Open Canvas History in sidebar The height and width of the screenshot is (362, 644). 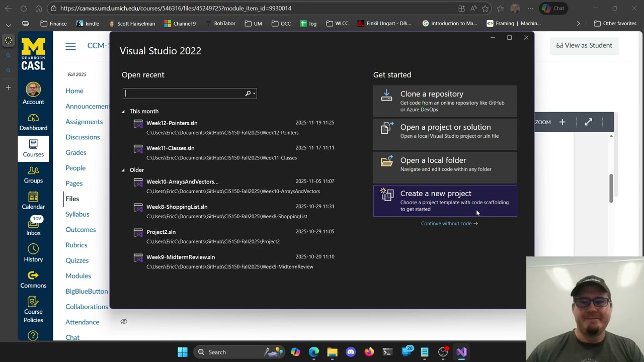(x=33, y=253)
